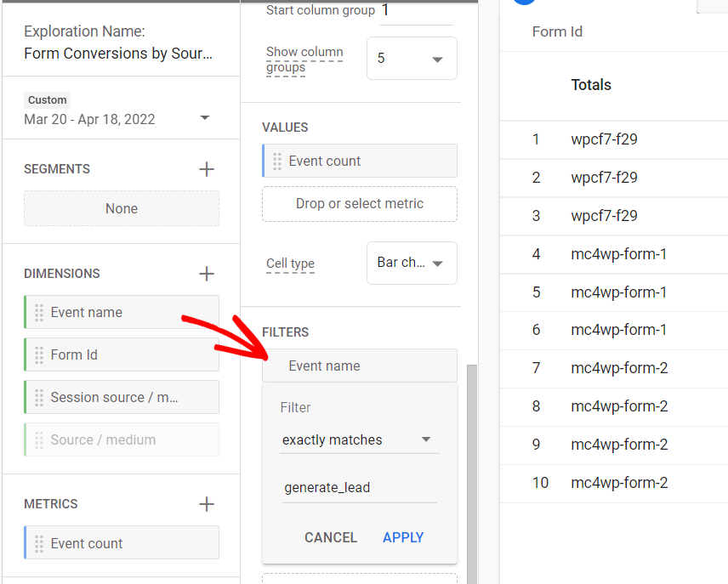The image size is (728, 584).
Task: Click the plus icon to add a segment
Action: 206,168
